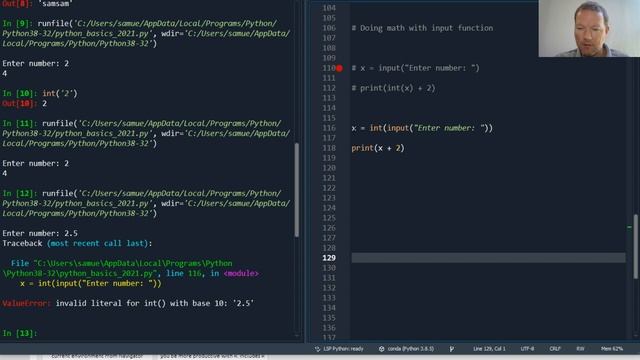Click the highlighted current line 129 in editor
The height and width of the screenshot is (360, 640).
[488, 258]
